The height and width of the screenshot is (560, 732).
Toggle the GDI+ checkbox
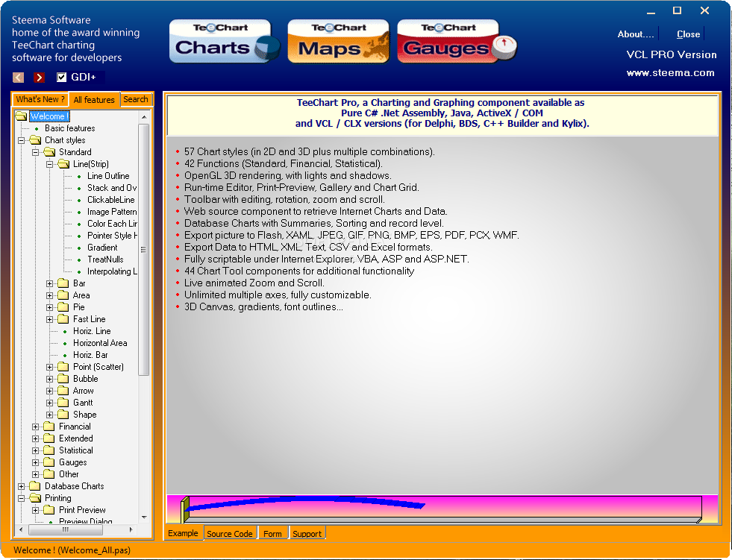click(x=62, y=77)
